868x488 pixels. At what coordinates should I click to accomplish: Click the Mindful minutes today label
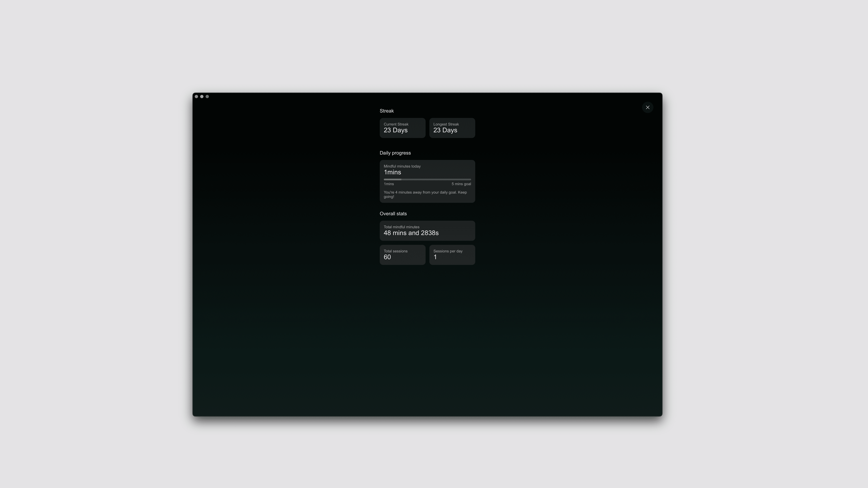pos(402,166)
